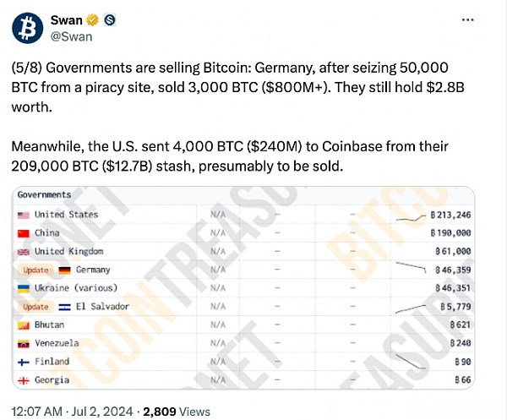Click the United States 213,246 holdings value
This screenshot has width=507, height=420.
(x=450, y=215)
